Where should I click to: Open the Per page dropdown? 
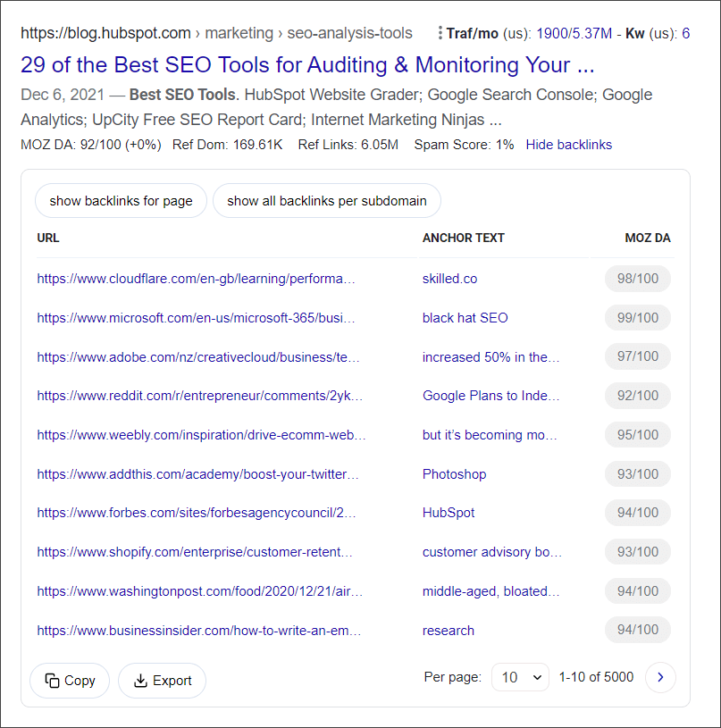click(521, 677)
